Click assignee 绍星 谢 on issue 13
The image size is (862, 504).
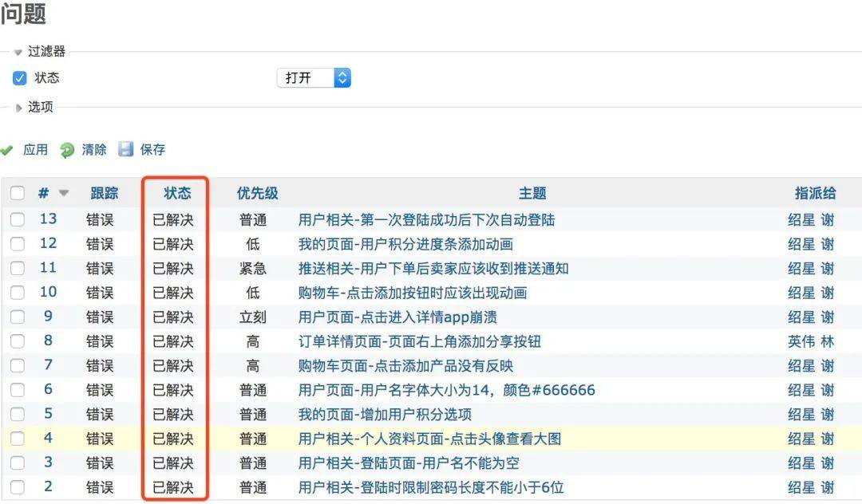[811, 220]
